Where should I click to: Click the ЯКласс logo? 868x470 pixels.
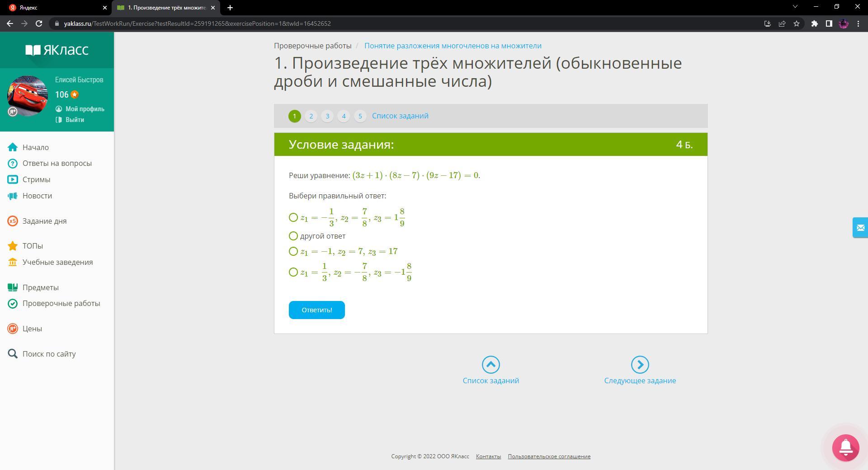(x=57, y=50)
